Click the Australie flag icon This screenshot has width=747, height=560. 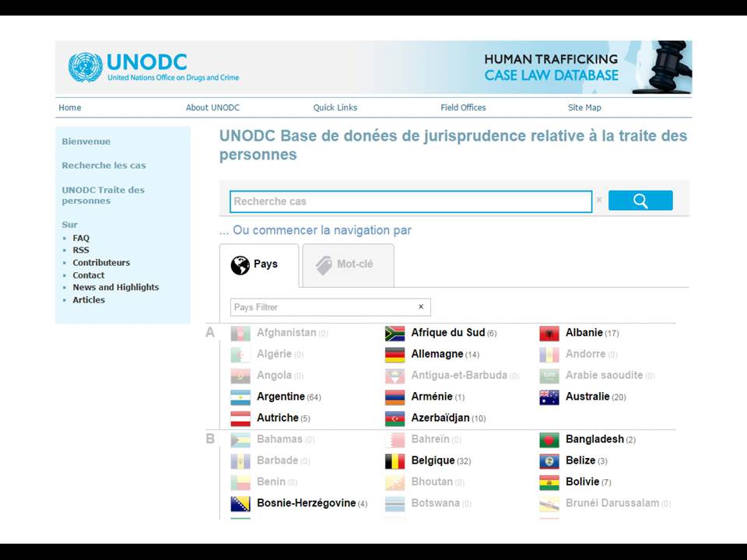click(549, 397)
